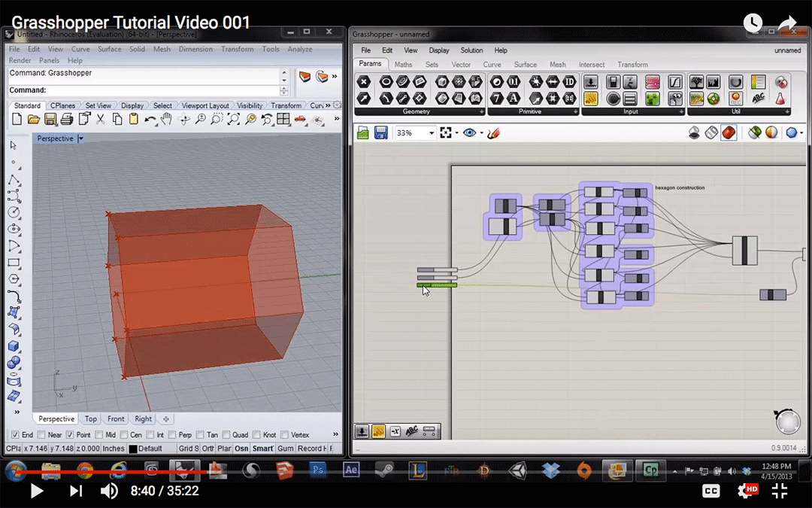The height and width of the screenshot is (508, 812).
Task: Toggle the Perp osnap checkbox
Action: 172,435
